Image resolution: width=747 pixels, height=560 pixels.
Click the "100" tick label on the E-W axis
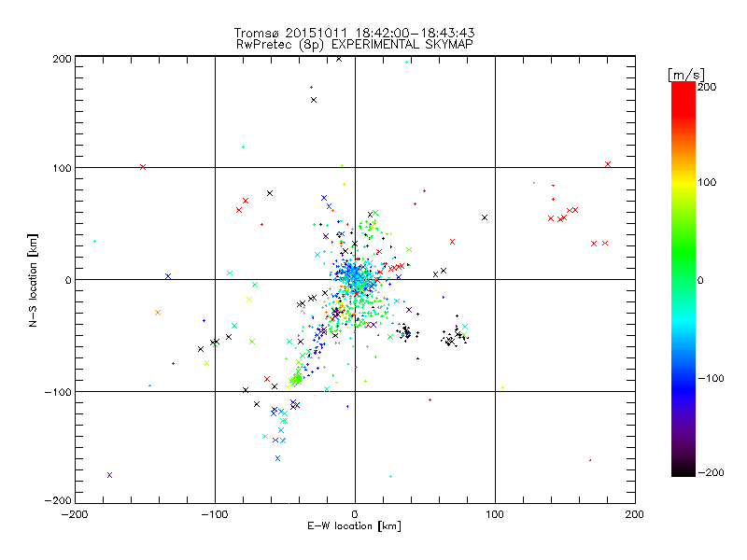pyautogui.click(x=495, y=514)
